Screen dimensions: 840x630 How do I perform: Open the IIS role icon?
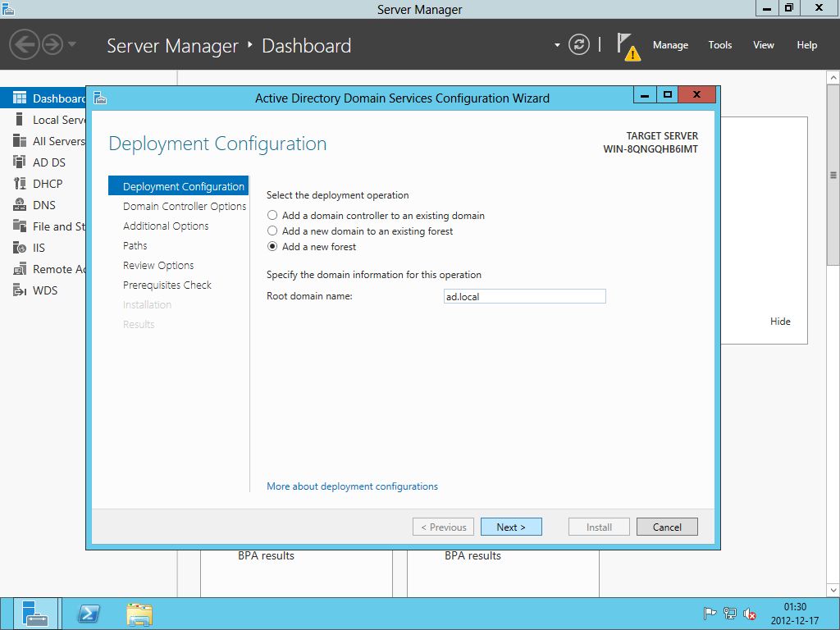(x=20, y=248)
